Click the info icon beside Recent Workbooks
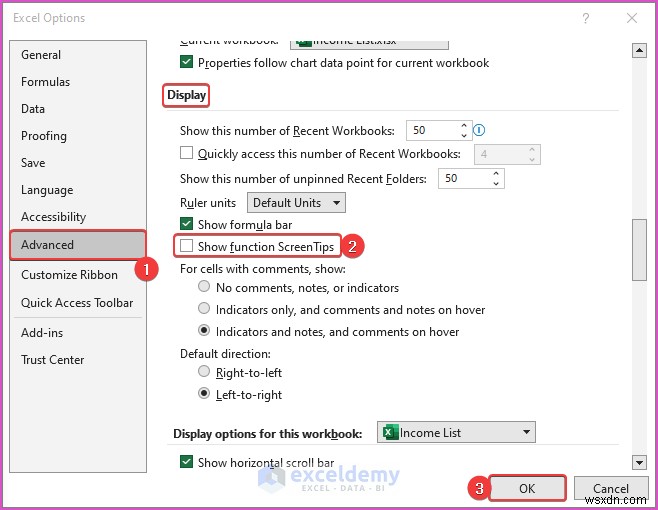The image size is (658, 510). (479, 130)
